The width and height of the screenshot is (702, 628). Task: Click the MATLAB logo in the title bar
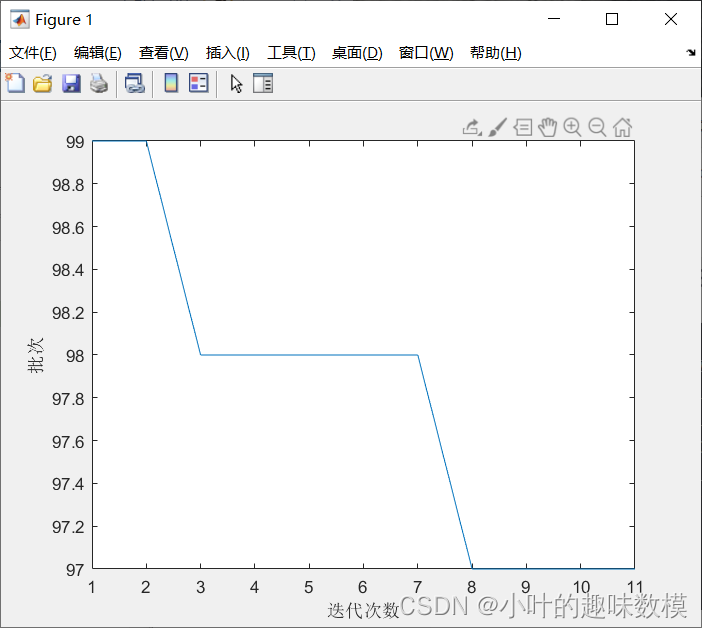20,19
